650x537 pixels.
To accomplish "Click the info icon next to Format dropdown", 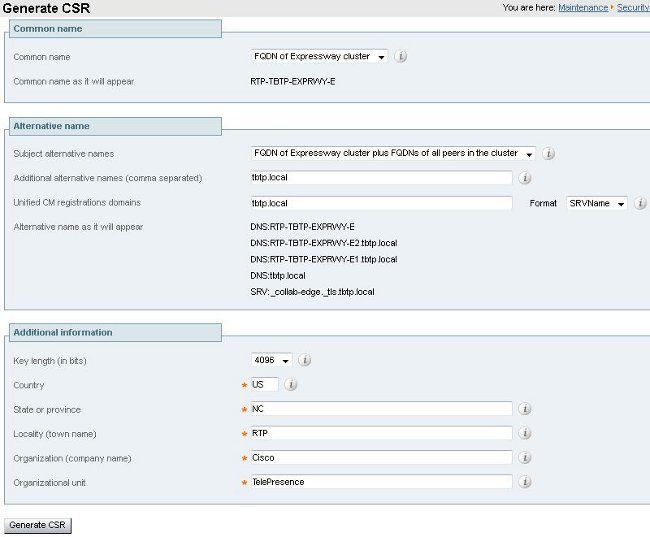I will (x=640, y=203).
